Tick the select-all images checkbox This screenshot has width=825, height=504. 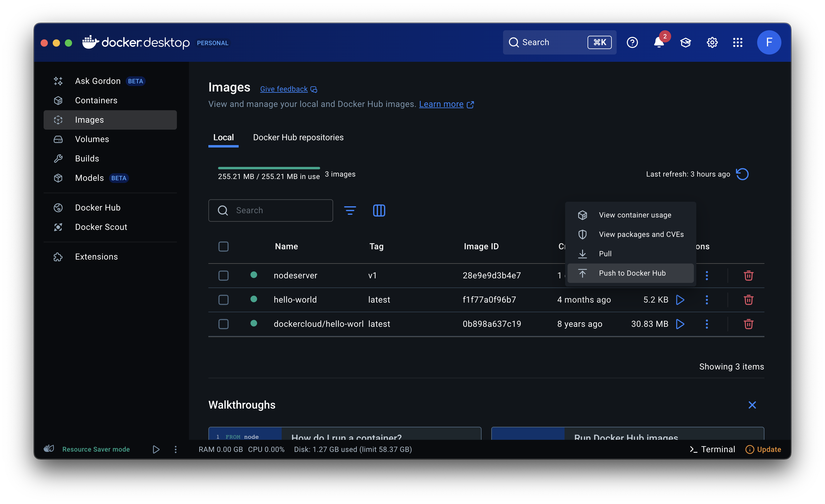click(223, 247)
